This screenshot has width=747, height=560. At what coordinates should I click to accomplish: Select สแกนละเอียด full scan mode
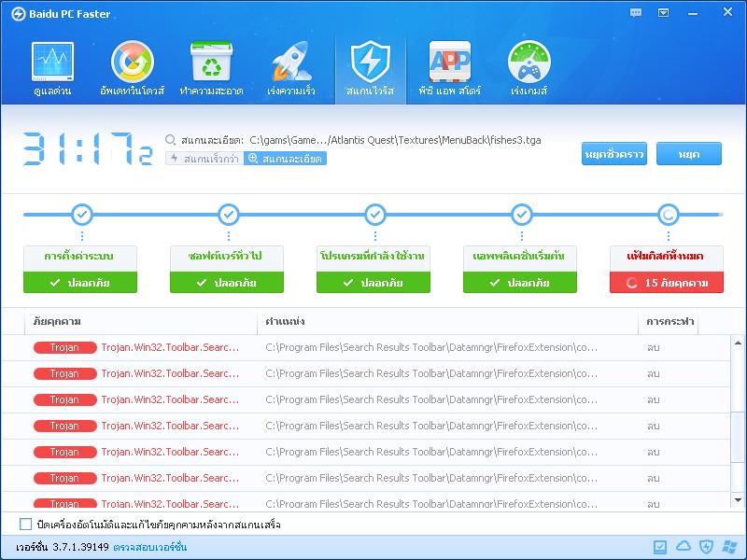pos(286,159)
